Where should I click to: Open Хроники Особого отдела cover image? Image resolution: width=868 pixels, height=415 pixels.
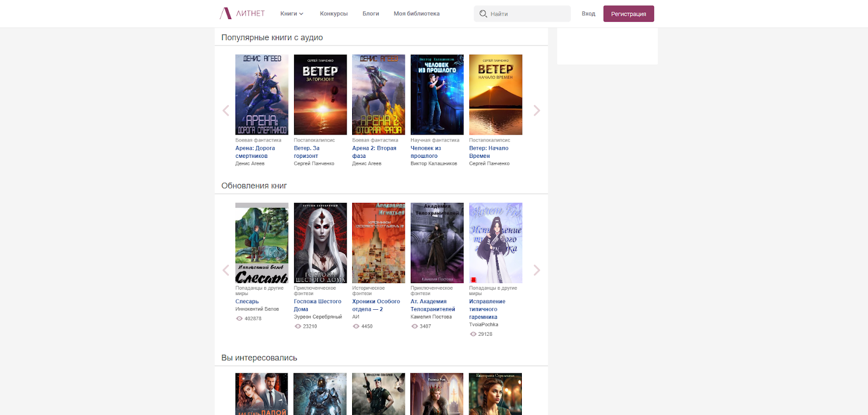click(x=379, y=243)
